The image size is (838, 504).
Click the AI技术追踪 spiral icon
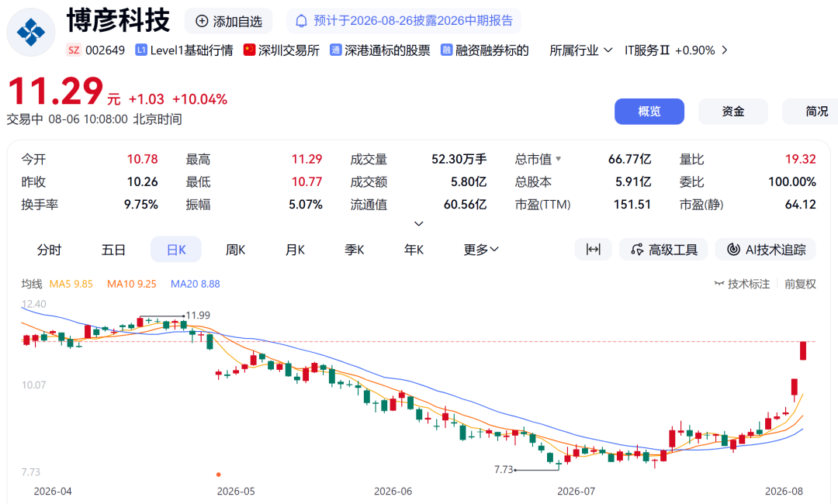[x=734, y=250]
